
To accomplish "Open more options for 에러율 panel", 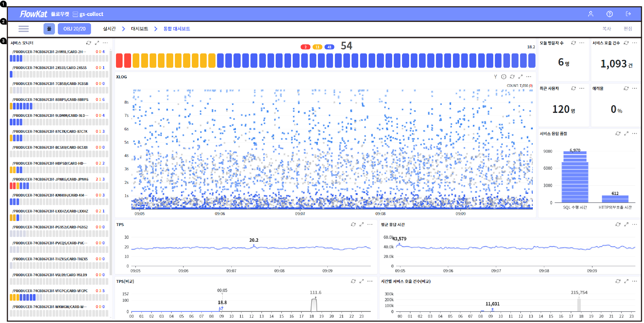I will pos(634,88).
